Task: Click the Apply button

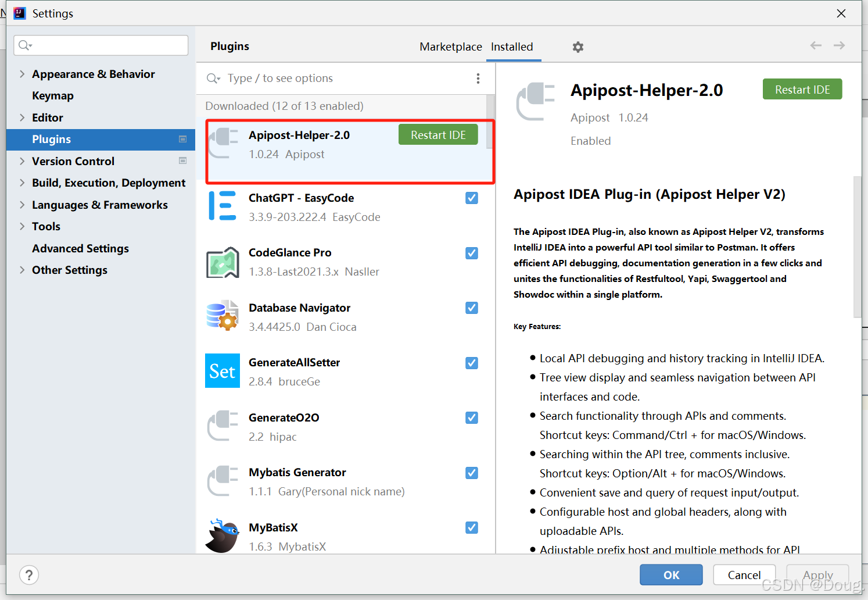Action: [817, 575]
